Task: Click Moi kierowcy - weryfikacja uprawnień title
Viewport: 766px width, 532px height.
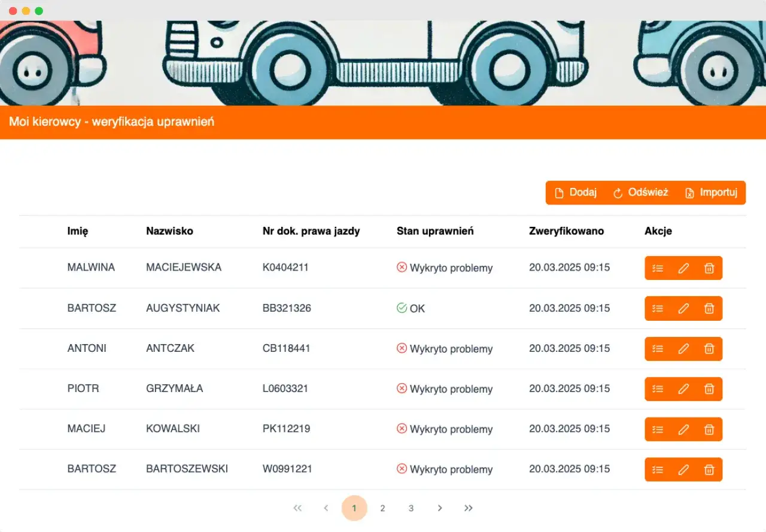Action: [112, 121]
